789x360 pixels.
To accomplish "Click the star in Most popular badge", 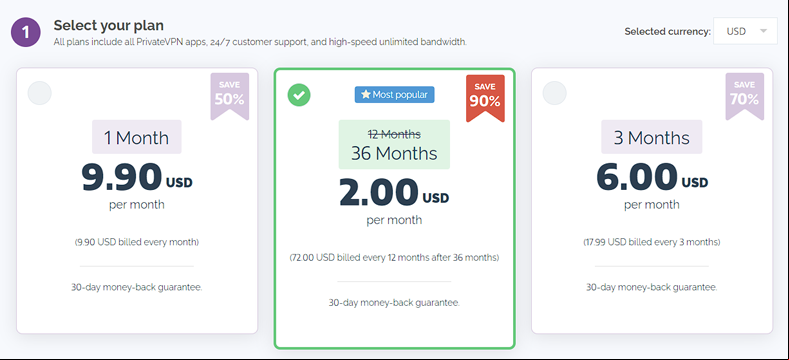I will [366, 95].
